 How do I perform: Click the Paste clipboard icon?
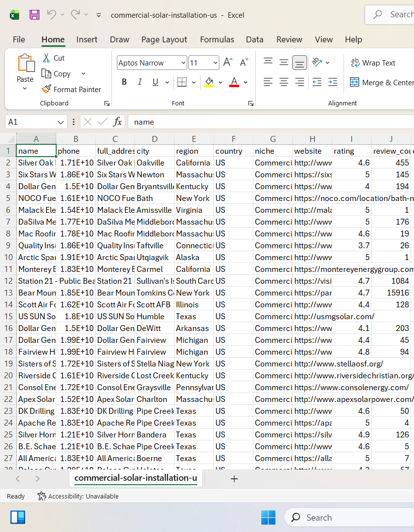(x=26, y=63)
